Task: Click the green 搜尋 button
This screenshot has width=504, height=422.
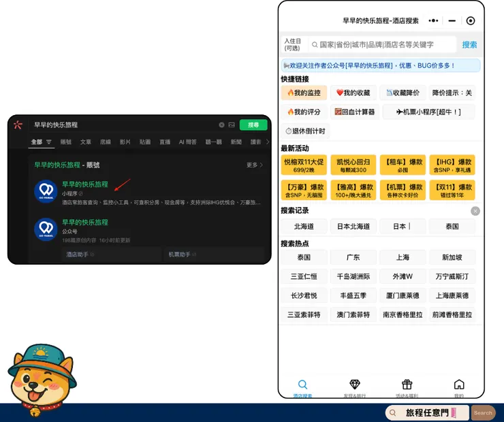Action: point(253,125)
